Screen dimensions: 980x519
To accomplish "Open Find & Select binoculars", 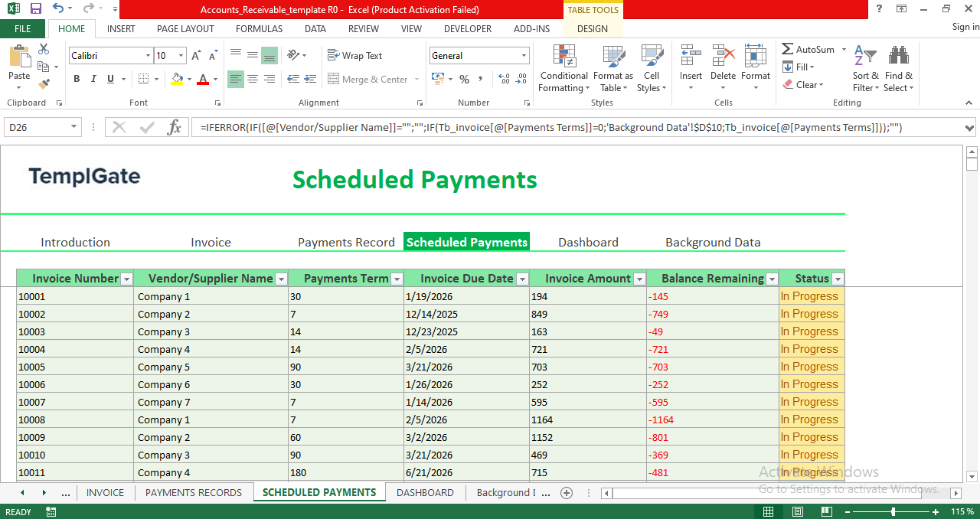I will click(x=898, y=68).
